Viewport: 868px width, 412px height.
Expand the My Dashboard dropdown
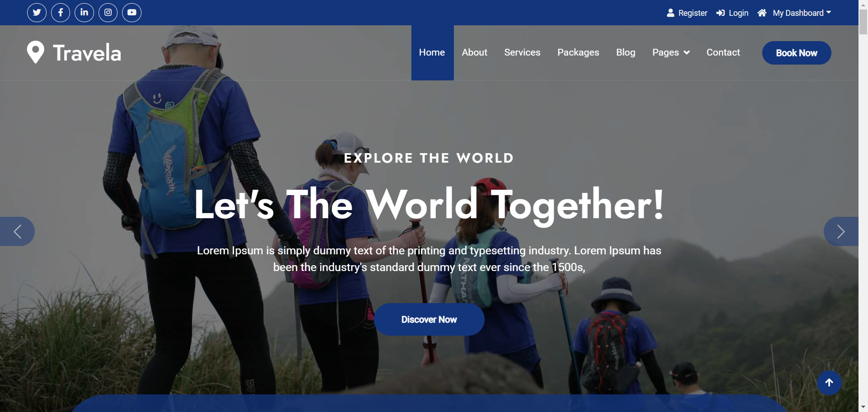[x=802, y=13]
